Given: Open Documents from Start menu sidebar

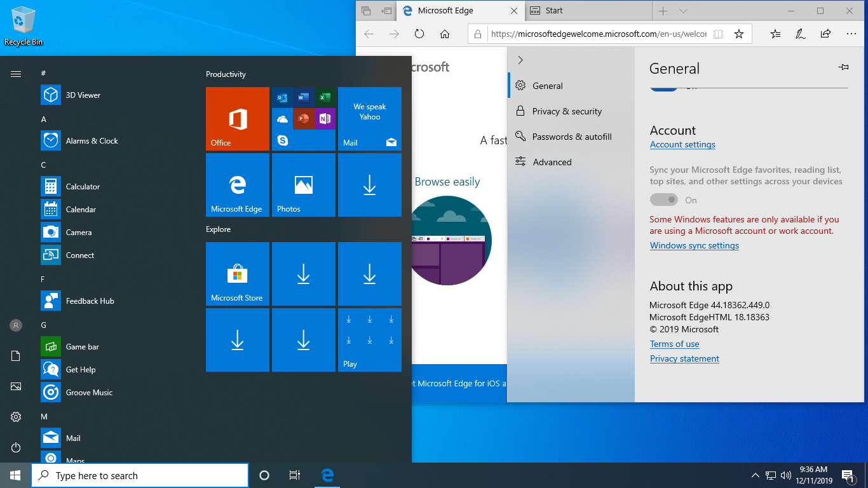Looking at the screenshot, I should click(x=16, y=356).
